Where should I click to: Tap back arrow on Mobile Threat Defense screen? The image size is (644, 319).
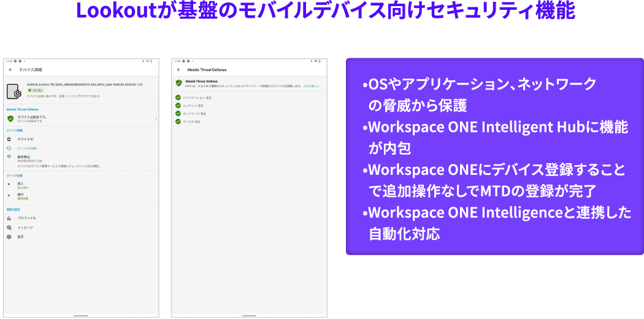(x=178, y=70)
